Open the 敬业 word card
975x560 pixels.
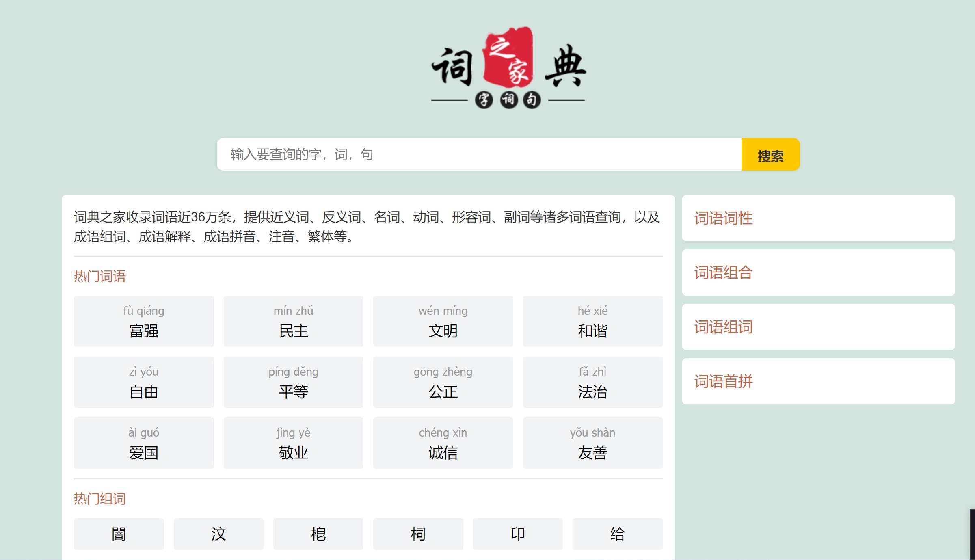click(293, 443)
